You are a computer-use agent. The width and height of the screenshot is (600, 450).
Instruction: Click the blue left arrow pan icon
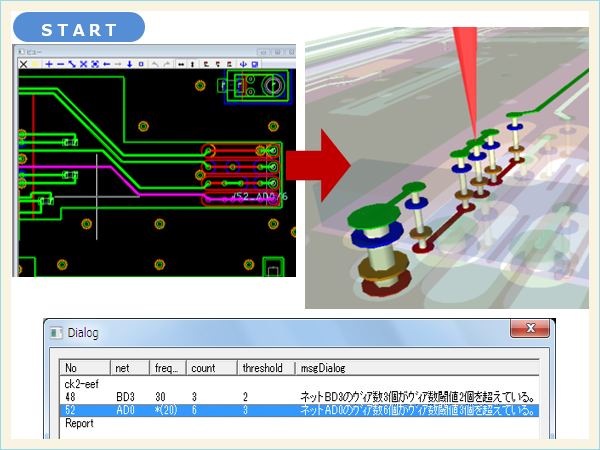[x=105, y=64]
